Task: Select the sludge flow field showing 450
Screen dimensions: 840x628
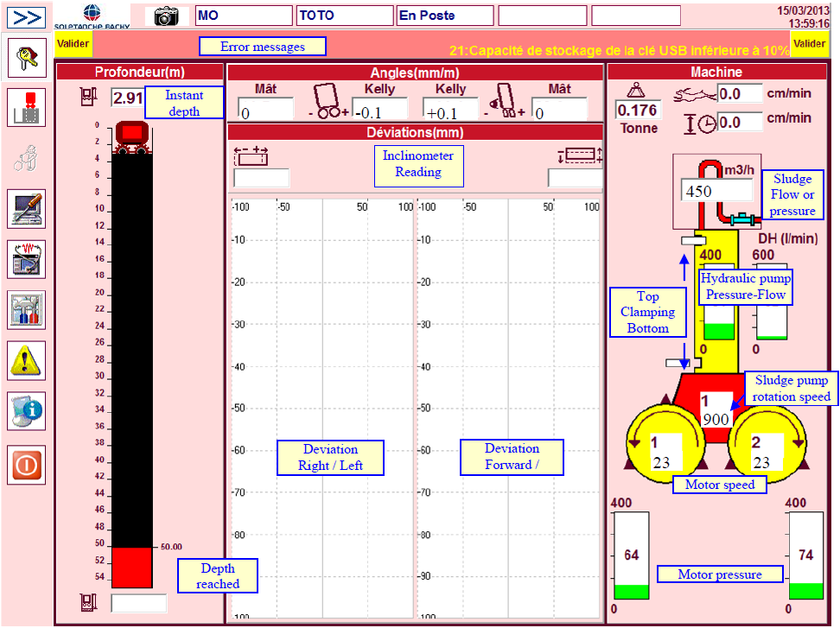Action: coord(716,192)
